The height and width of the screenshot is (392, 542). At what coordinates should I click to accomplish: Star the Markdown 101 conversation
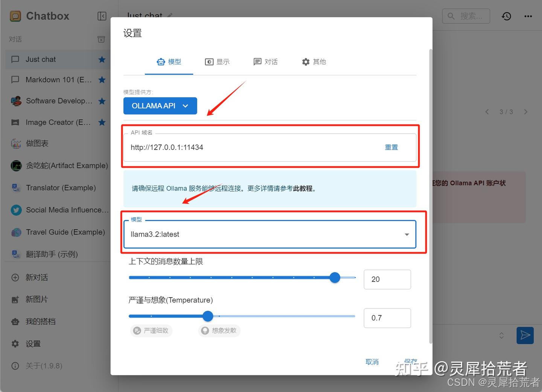[x=102, y=79]
